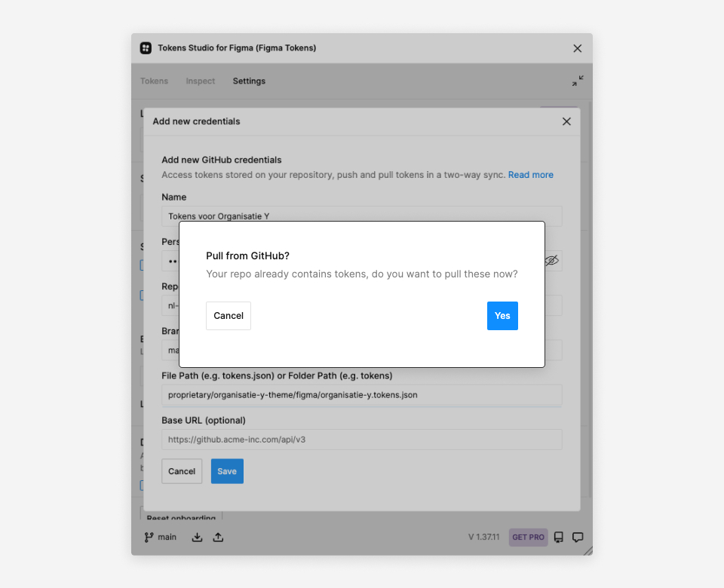The image size is (724, 588).
Task: Close the Add new credentials panel
Action: coord(566,121)
